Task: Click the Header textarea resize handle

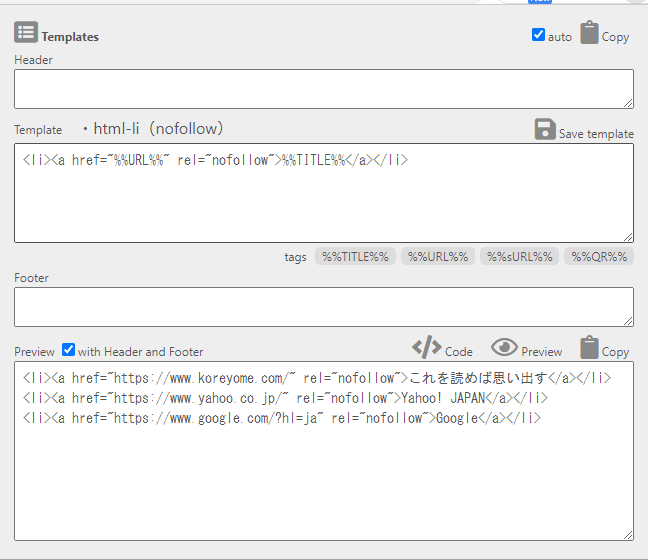Action: tap(628, 103)
